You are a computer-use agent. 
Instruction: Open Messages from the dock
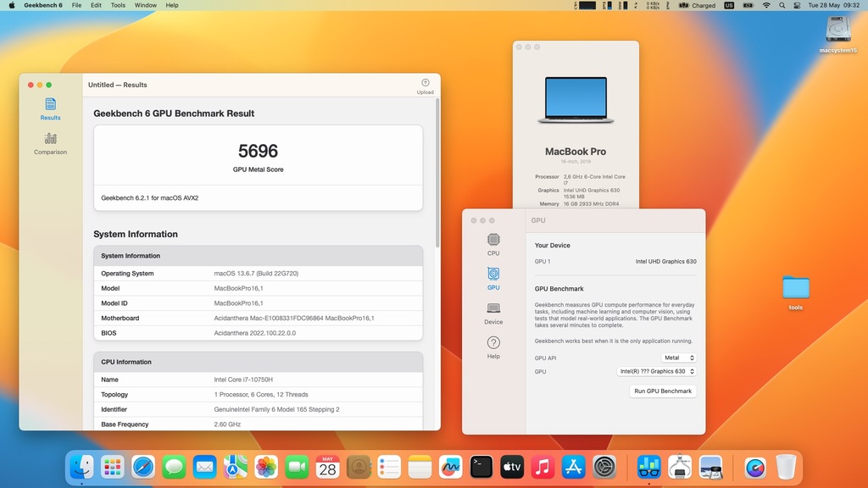pos(174,468)
